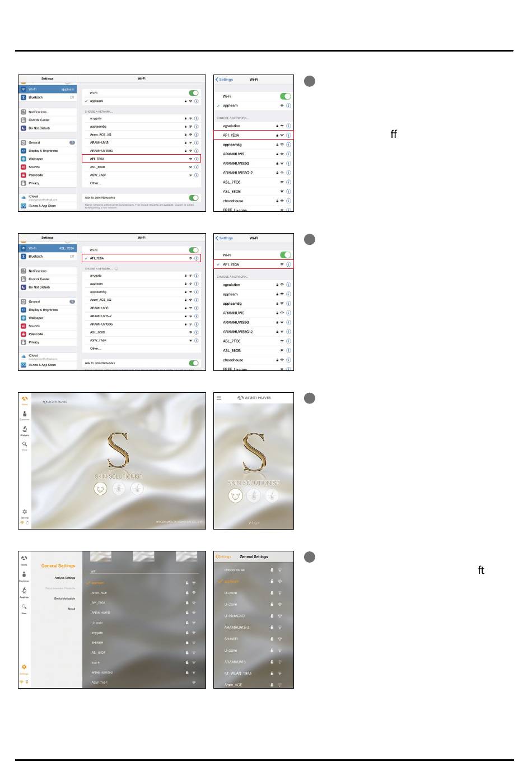Select anygate network in first iPad Wi-Fi list
The image size is (532, 780).
[141, 119]
